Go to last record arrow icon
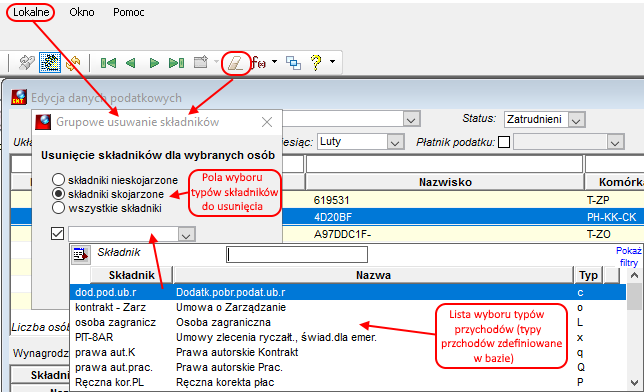Screen dimensions: 644x392 [x=177, y=63]
